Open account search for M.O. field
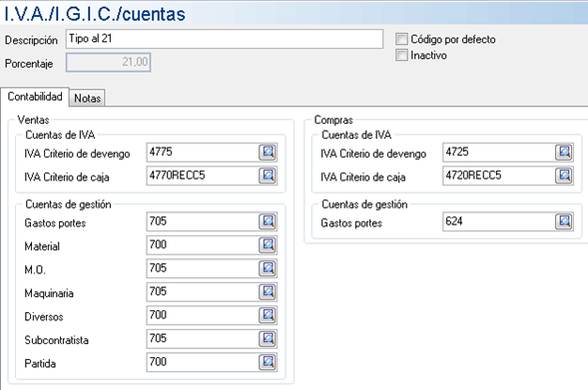This screenshot has width=588, height=390. [268, 268]
